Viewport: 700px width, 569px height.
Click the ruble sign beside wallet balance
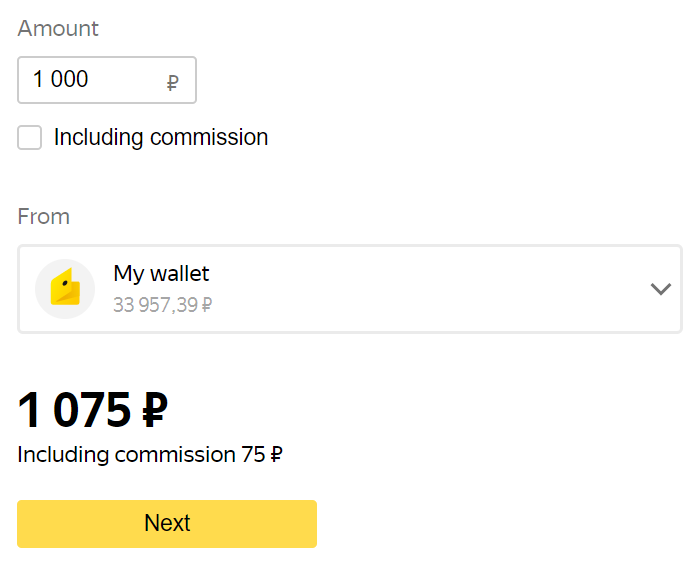207,305
